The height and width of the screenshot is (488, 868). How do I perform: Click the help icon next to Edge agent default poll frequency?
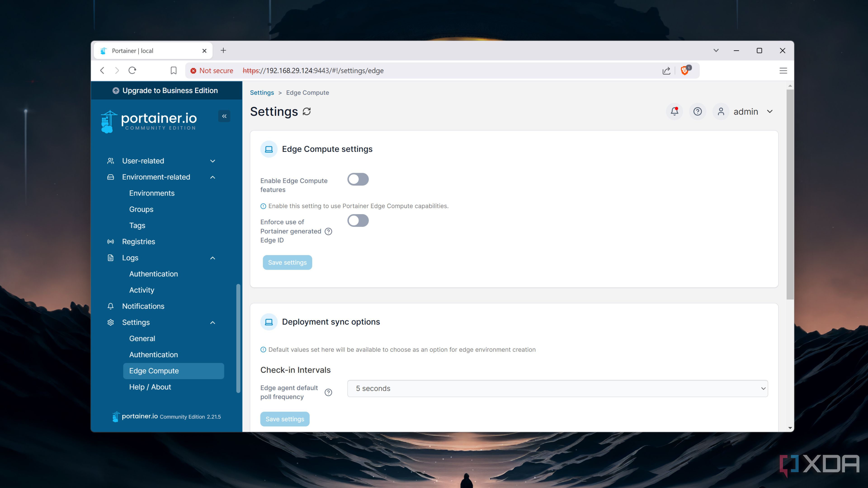[x=328, y=392]
